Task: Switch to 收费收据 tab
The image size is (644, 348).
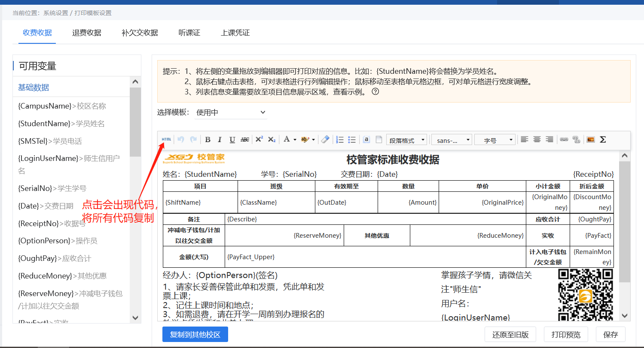Action: [37, 33]
